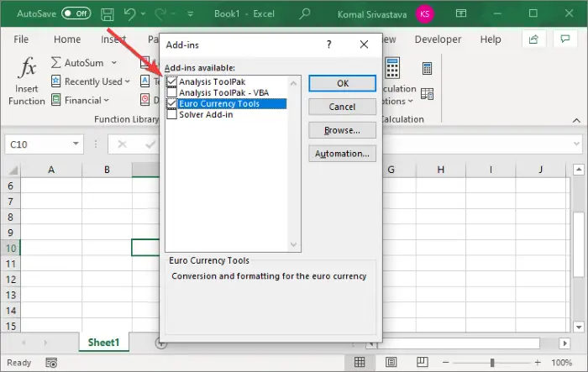
Task: Click the worksheet vertical scroll up arrow
Action: (579, 170)
